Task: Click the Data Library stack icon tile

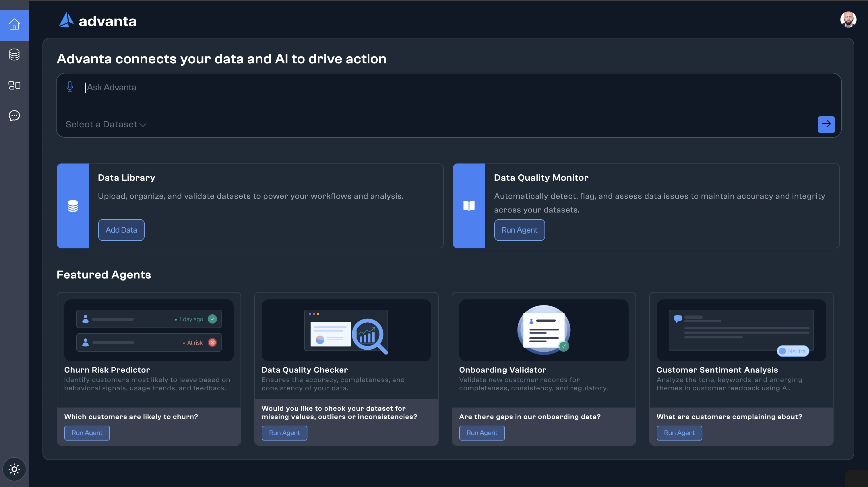Action: point(73,206)
